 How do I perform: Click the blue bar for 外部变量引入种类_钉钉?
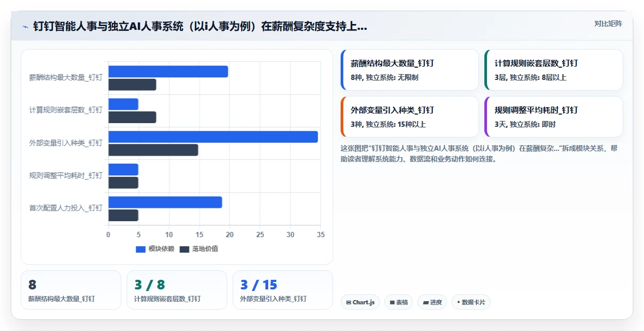[x=213, y=136]
